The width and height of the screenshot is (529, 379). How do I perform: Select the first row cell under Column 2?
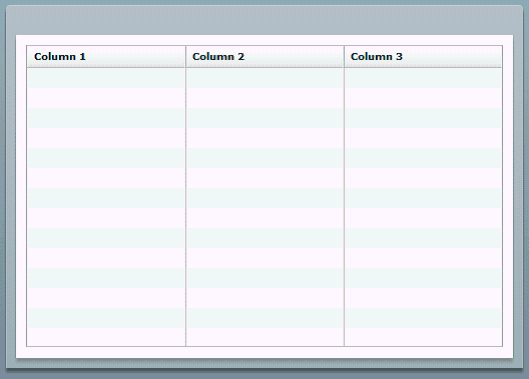click(265, 78)
